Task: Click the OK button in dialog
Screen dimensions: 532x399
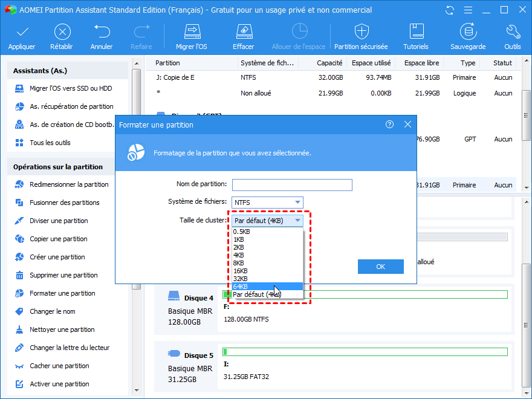Action: click(381, 267)
